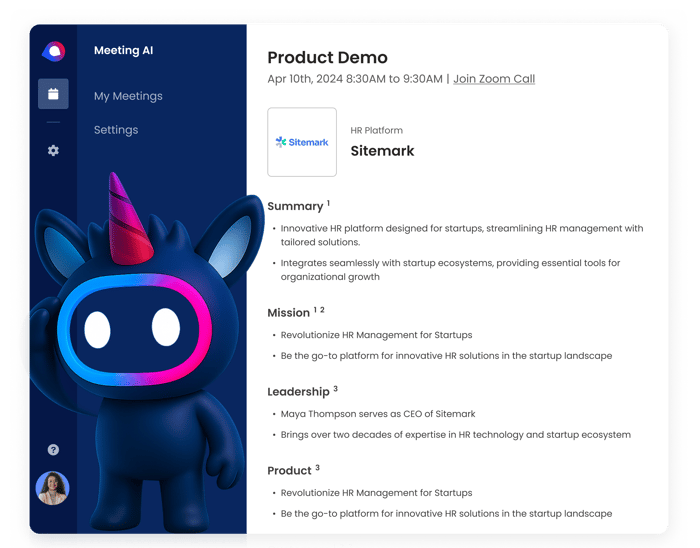Open citation 3 beside Leadership heading
This screenshot has height=548, width=700.
(x=335, y=389)
